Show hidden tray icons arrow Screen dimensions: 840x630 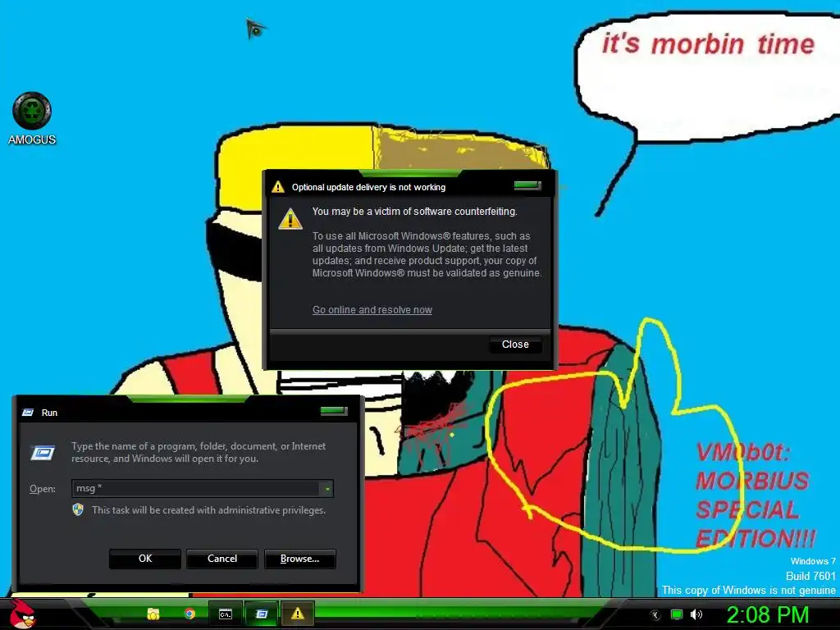[655, 615]
